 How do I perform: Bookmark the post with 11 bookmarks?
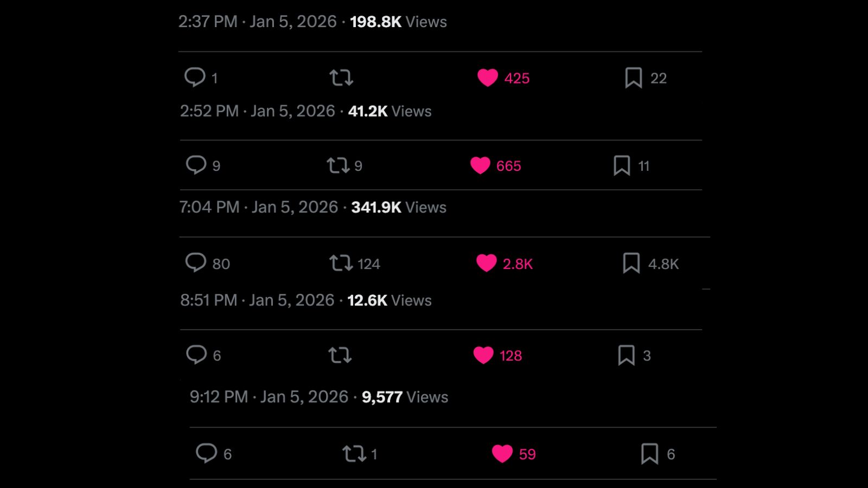pyautogui.click(x=622, y=165)
